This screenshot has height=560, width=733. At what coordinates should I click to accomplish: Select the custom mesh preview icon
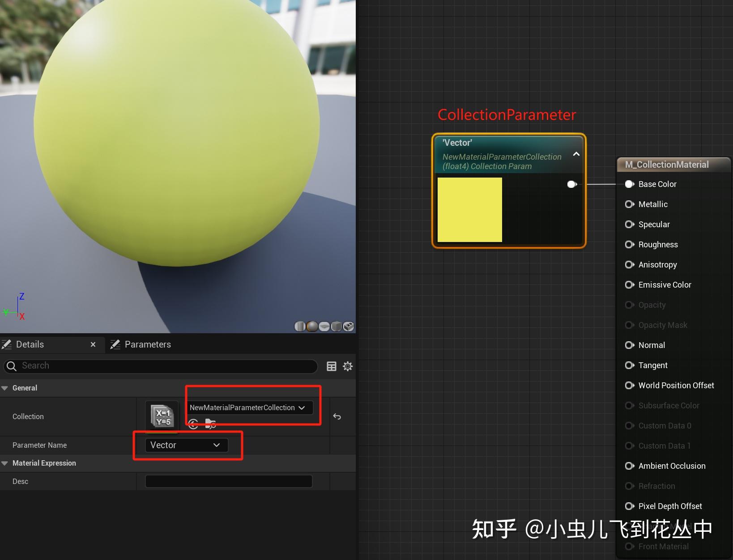(348, 327)
